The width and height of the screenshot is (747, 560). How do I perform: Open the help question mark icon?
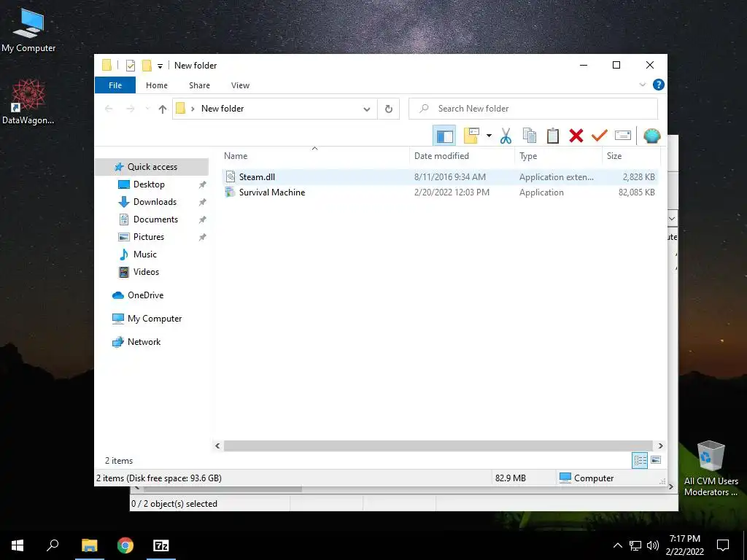click(659, 85)
